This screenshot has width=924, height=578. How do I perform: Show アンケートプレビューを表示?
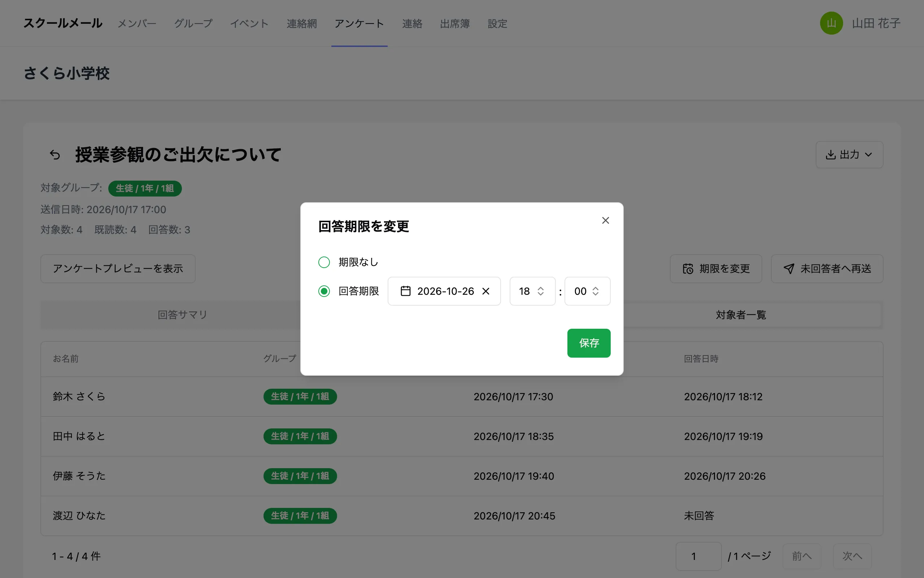tap(118, 269)
